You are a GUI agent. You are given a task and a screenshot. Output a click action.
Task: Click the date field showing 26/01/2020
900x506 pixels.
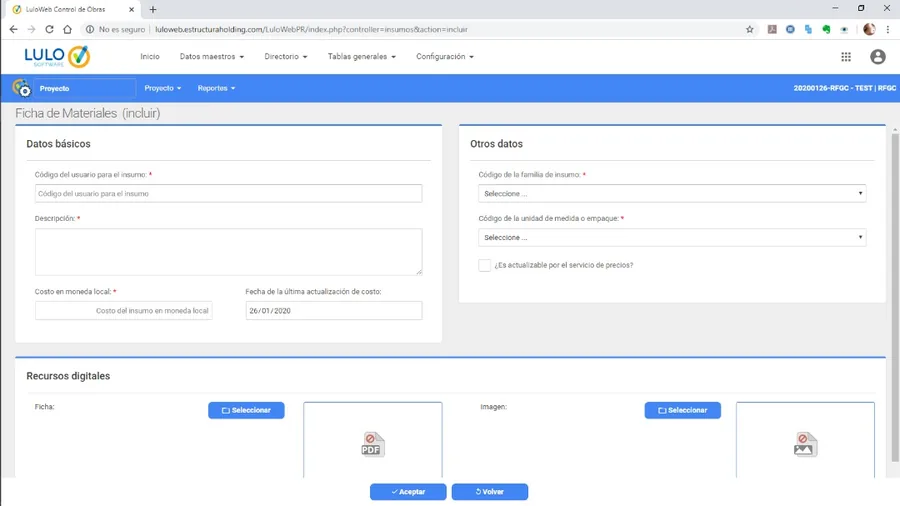(x=333, y=310)
